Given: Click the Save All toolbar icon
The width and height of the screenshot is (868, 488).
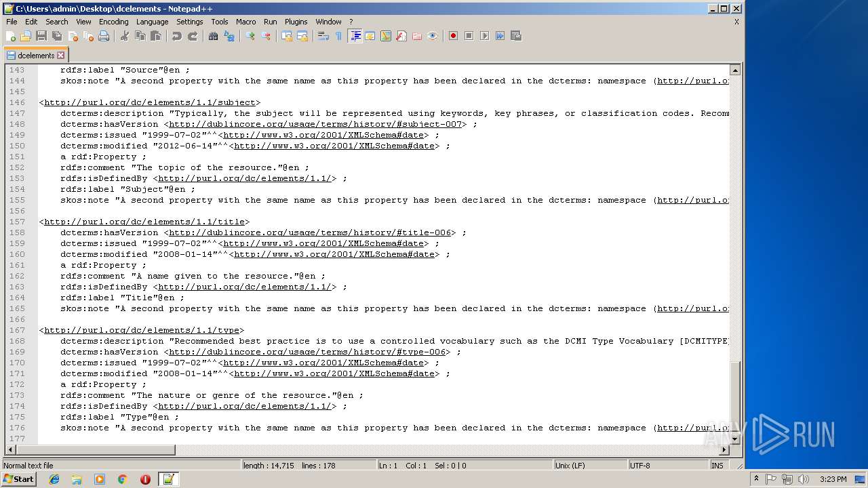Looking at the screenshot, I should click(x=57, y=36).
